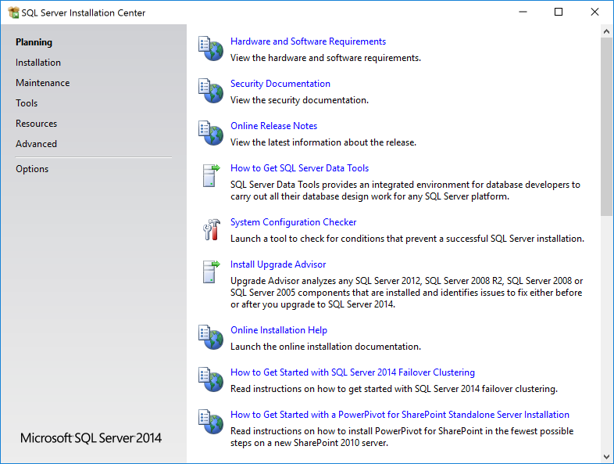Click the globe icon next to Security Documentation
Screen dimensions: 614x464
(211, 91)
